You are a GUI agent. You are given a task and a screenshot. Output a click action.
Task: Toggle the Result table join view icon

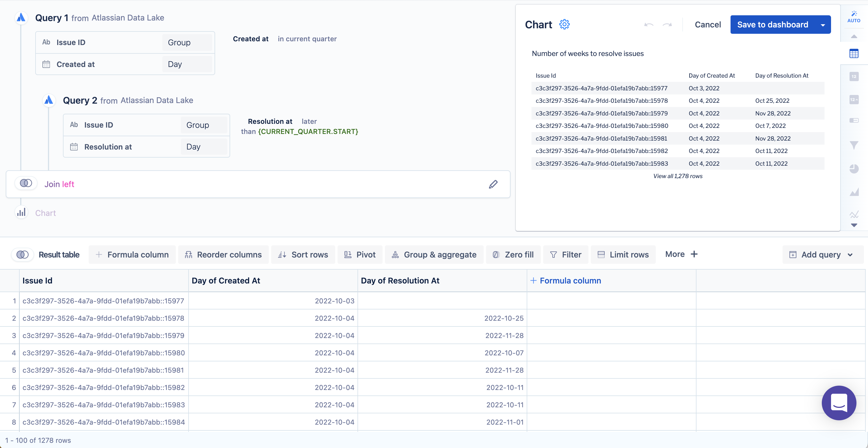(x=23, y=255)
